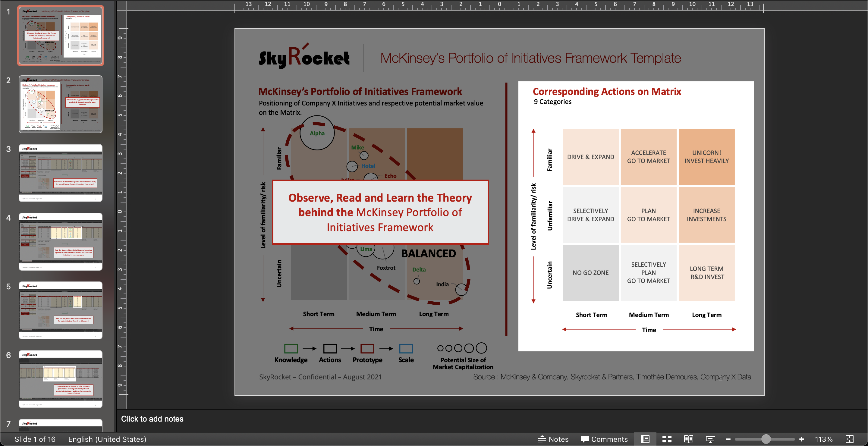Viewport: 868px width, 446px height.
Task: Click the black Actions legend box
Action: 330,348
